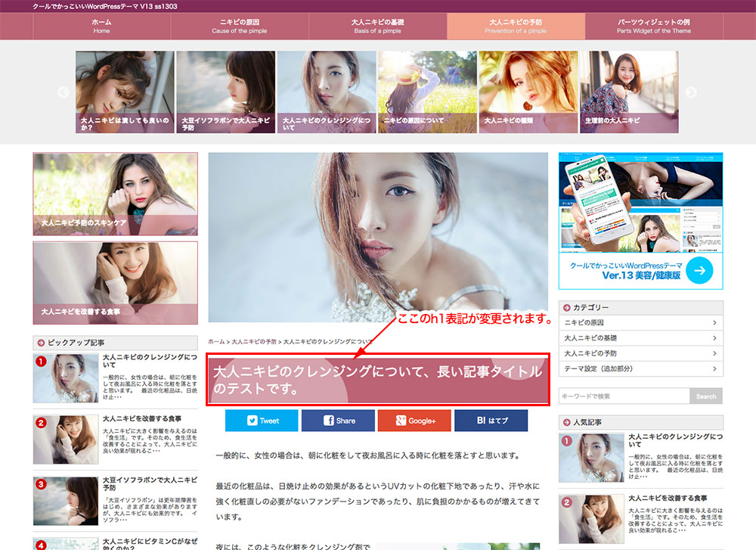Click the Facebook icon on Share button
Viewport: 756px width, 550px height.
tap(328, 421)
